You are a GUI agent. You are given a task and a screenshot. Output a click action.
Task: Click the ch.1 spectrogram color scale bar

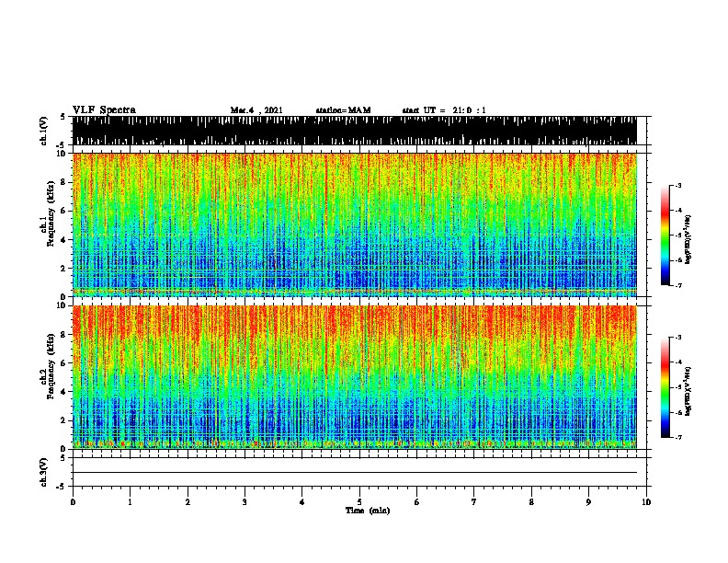665,236
